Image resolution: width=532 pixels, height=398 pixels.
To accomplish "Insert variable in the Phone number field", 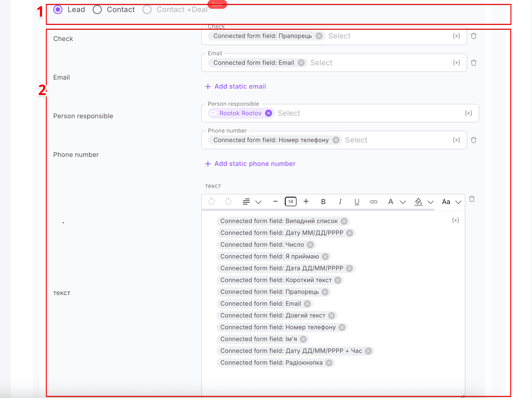I will pos(456,140).
